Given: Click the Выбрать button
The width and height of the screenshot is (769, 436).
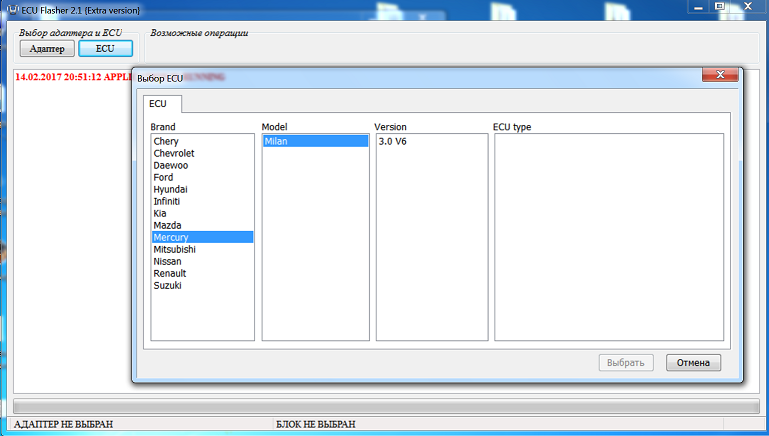Looking at the screenshot, I should [x=626, y=362].
